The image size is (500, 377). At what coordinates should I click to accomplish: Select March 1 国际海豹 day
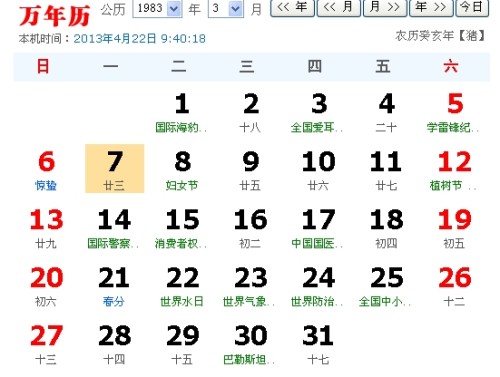pos(182,112)
